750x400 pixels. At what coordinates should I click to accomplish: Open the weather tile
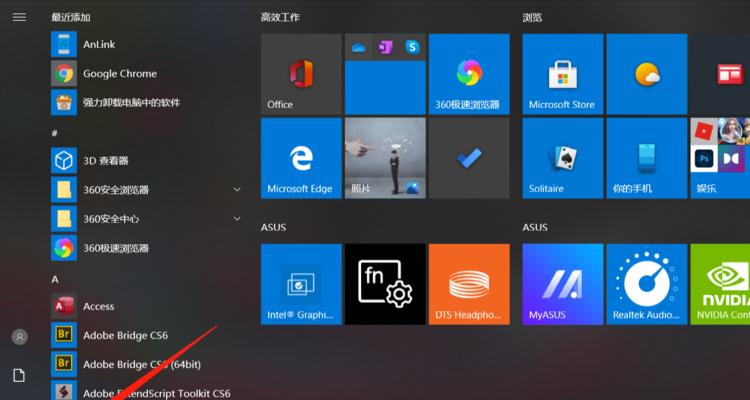647,74
